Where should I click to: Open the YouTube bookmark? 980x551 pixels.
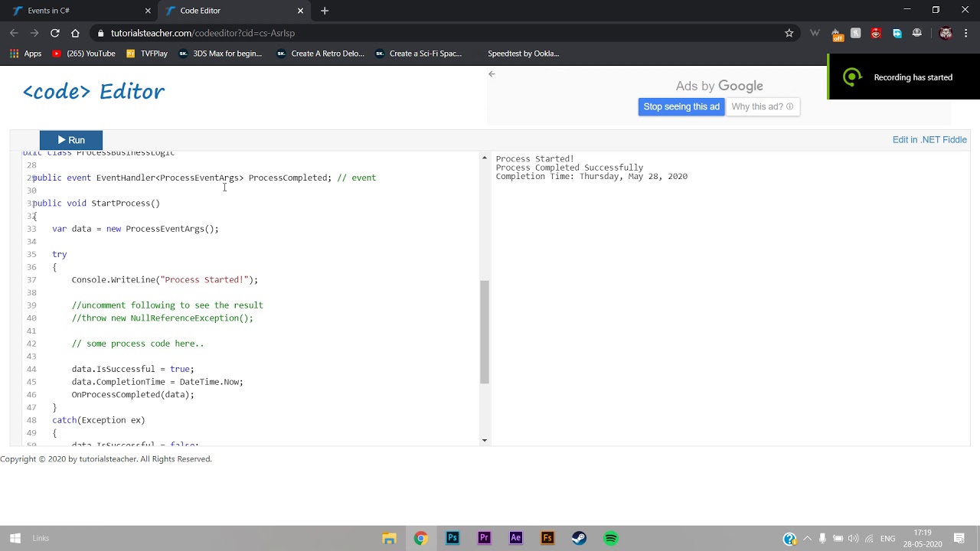click(83, 54)
